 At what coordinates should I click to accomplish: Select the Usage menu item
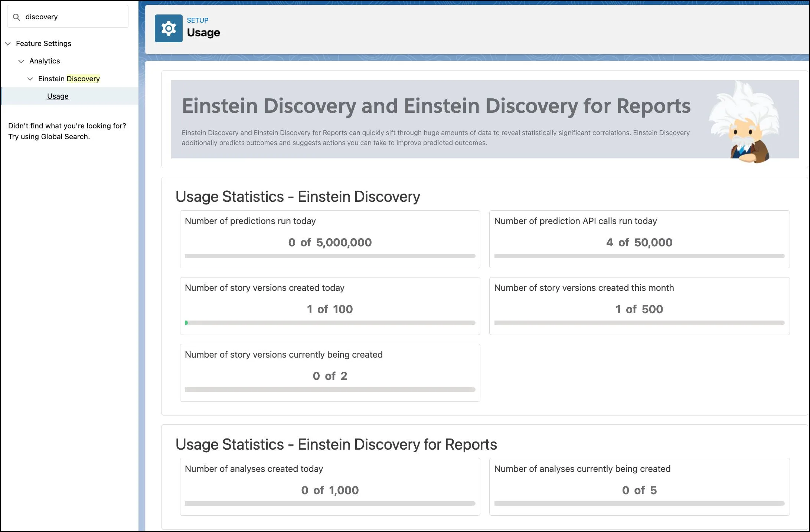coord(58,96)
